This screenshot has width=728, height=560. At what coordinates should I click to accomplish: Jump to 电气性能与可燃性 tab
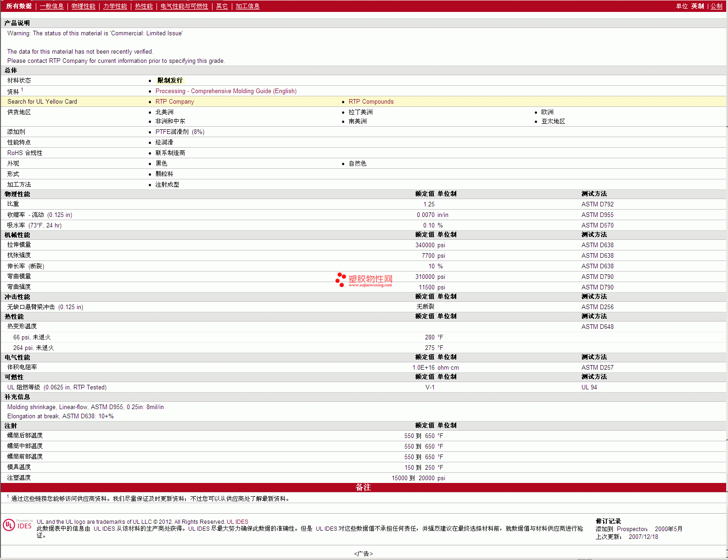(184, 6)
